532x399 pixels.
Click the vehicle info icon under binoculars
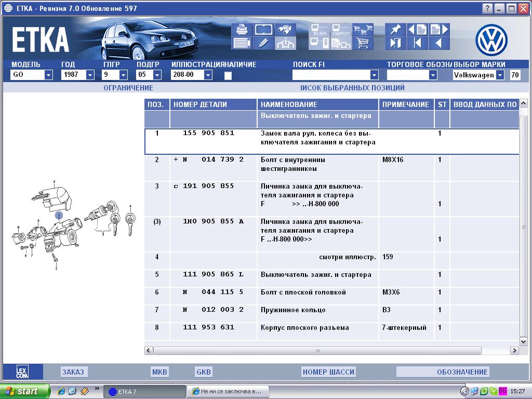[x=285, y=43]
